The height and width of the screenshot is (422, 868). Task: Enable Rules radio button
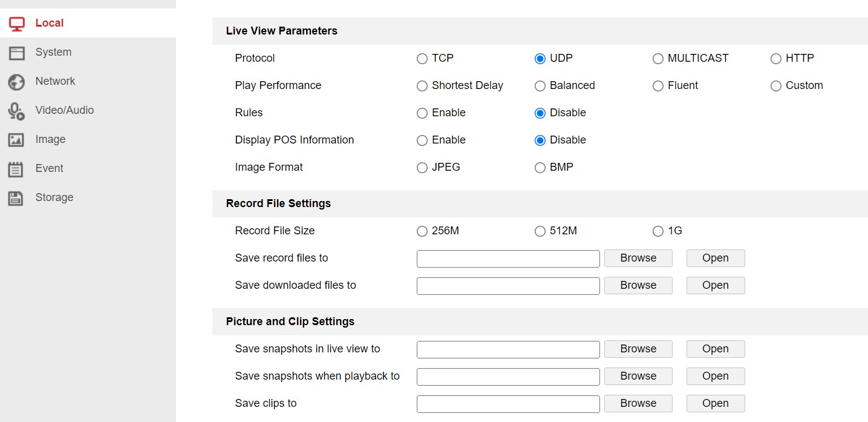coord(422,113)
